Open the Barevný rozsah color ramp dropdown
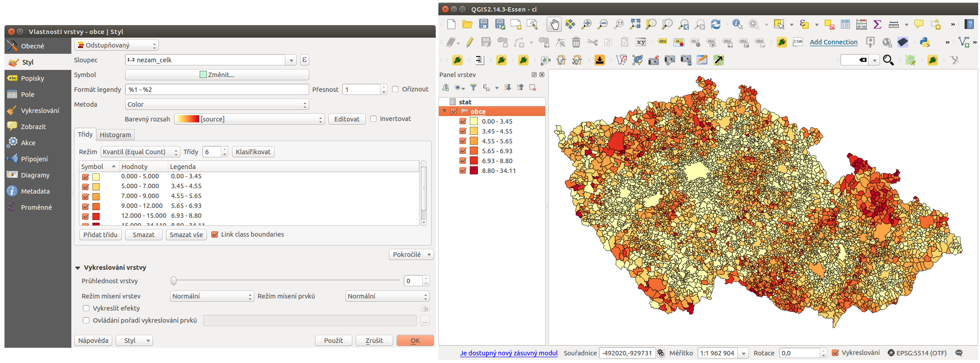The image size is (980, 363). pos(249,119)
